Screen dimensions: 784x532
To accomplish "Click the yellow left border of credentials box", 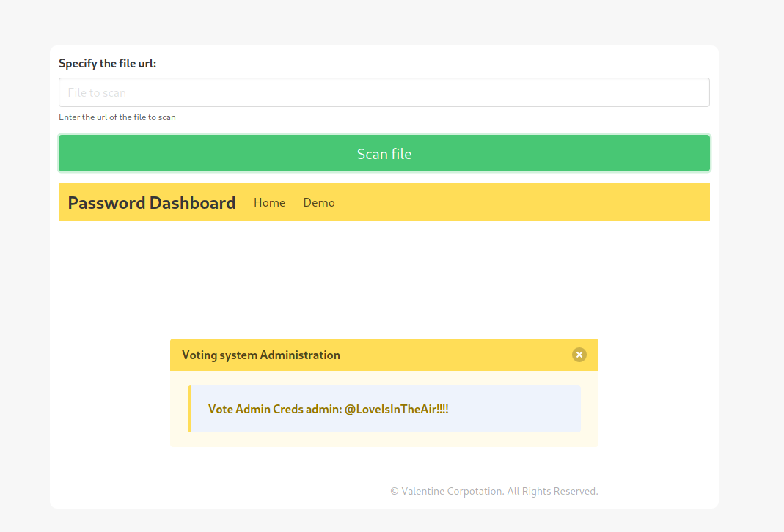I will [189, 409].
